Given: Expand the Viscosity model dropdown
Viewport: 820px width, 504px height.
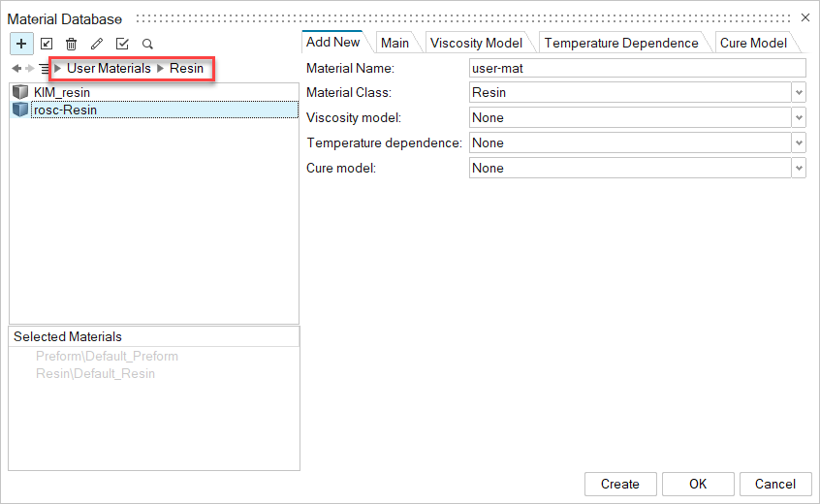Looking at the screenshot, I should point(799,117).
